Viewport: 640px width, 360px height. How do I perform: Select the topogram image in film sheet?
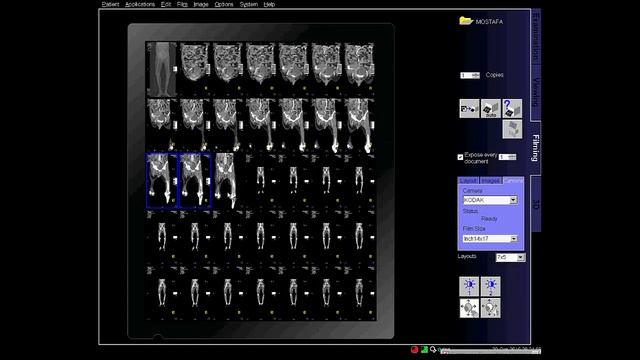click(x=162, y=69)
